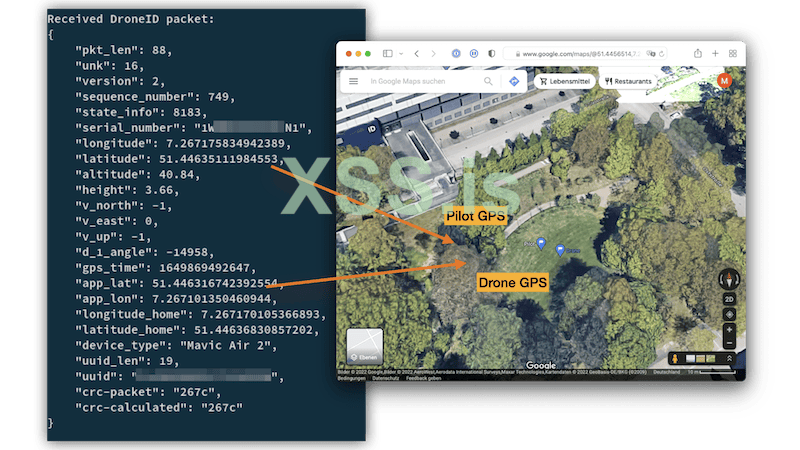Open the 1Password extension icon
The width and height of the screenshot is (800, 450).
pos(456,54)
